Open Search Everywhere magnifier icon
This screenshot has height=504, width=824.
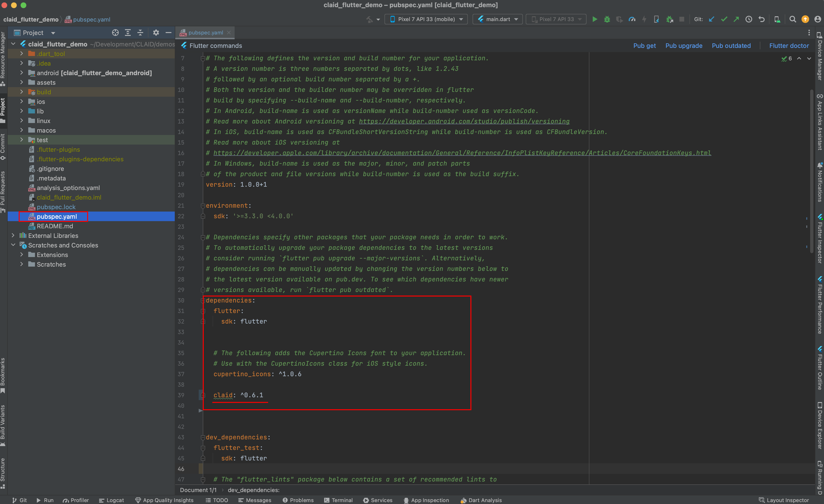tap(793, 19)
